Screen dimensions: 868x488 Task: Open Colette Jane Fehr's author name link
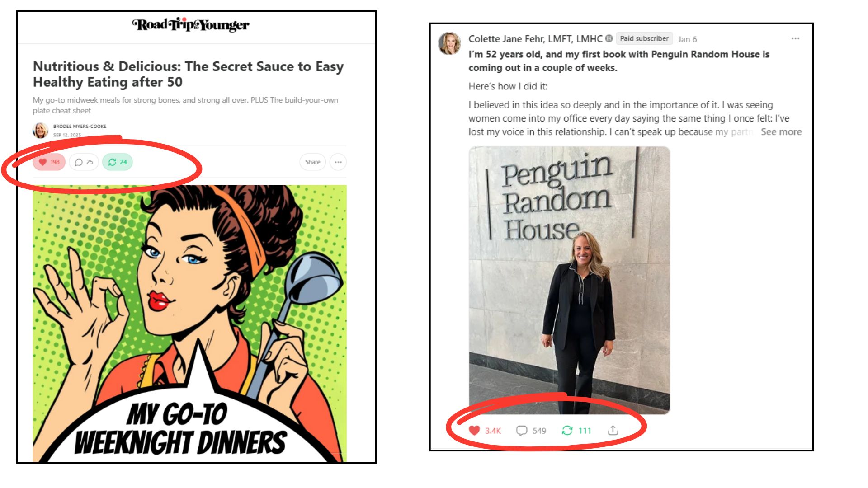(536, 39)
